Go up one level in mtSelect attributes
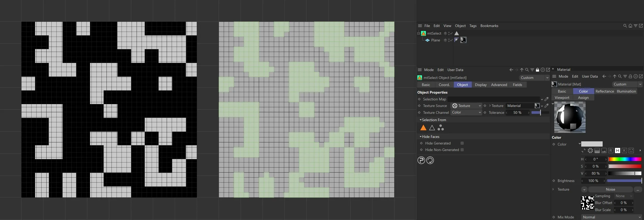This screenshot has height=220, width=644. pos(522,70)
